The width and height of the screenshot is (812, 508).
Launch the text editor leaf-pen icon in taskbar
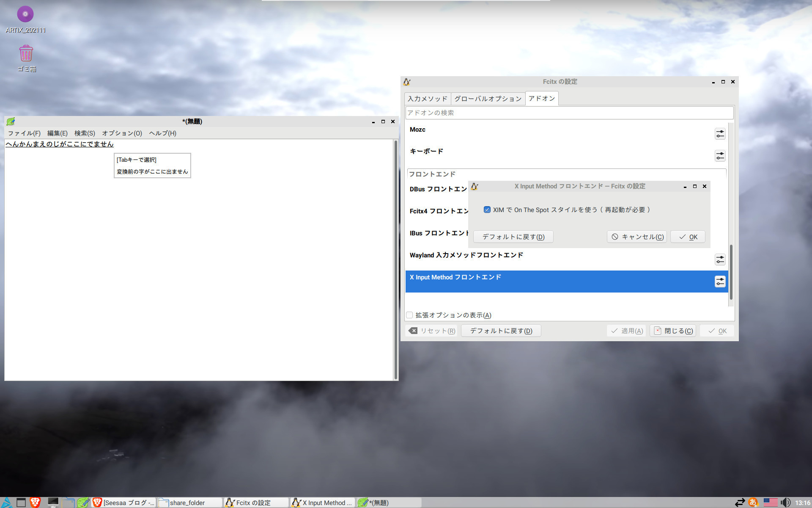(83, 502)
